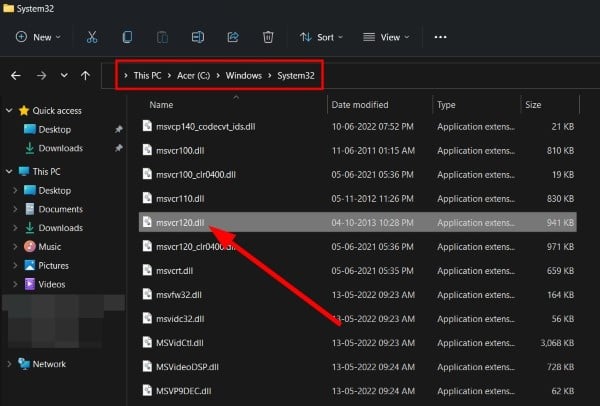Open Videos folder in sidebar

coord(52,284)
